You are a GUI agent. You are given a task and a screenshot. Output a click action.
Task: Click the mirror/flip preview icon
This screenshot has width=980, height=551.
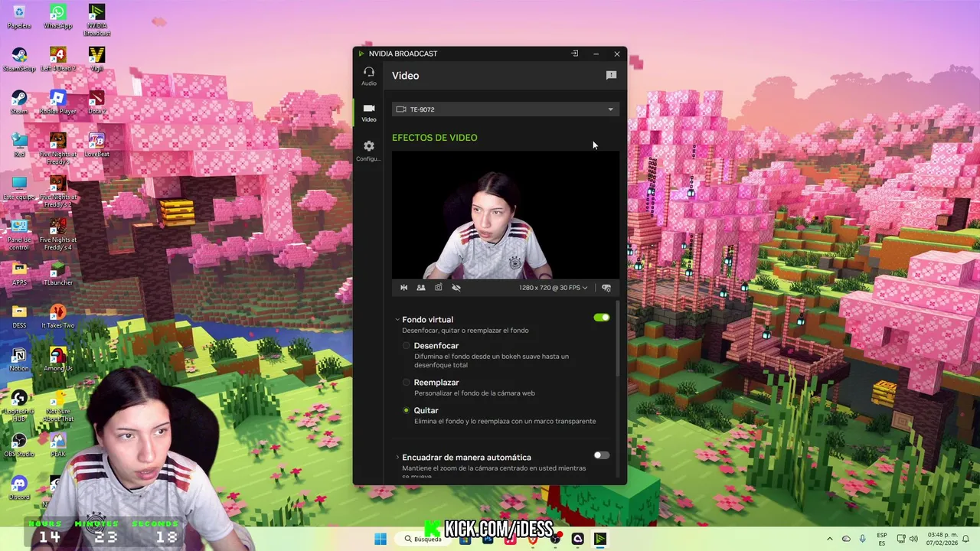(x=403, y=288)
